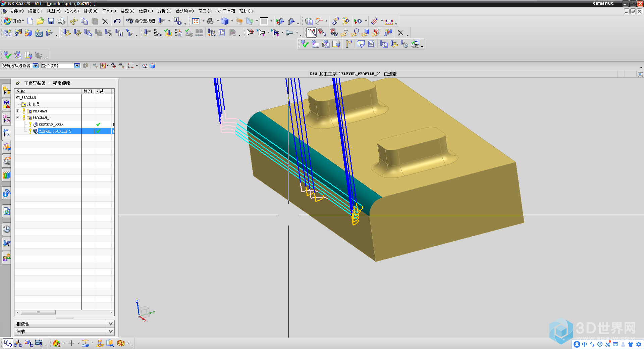
Task: Open the 文件 menu
Action: (16, 11)
